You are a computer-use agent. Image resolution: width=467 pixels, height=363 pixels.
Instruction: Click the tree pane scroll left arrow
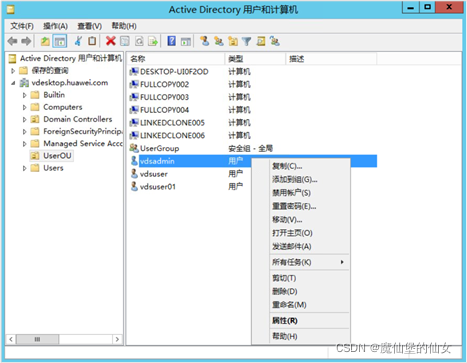coord(11,339)
